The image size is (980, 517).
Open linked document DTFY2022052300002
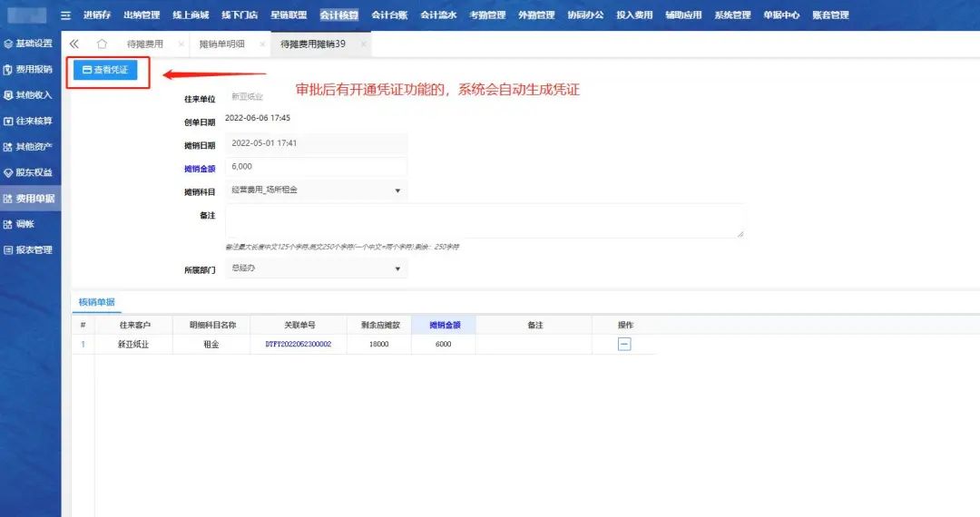(x=299, y=345)
